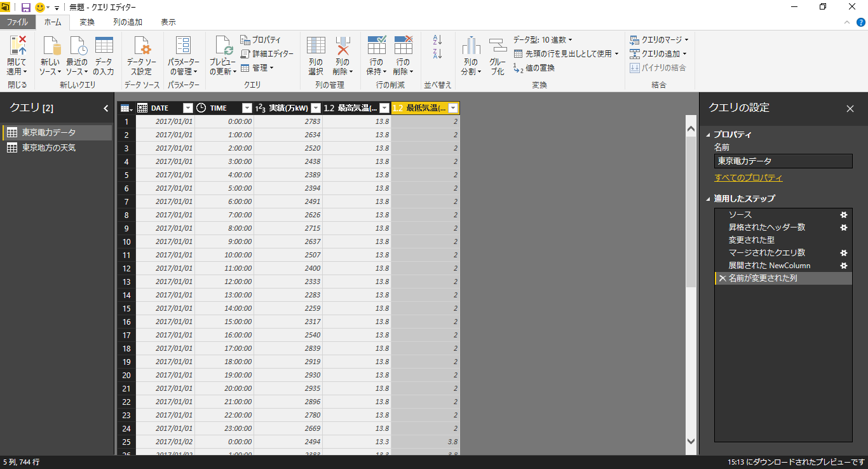Open settings gear for the ソース step
Screen dimensions: 868x469
[844, 215]
